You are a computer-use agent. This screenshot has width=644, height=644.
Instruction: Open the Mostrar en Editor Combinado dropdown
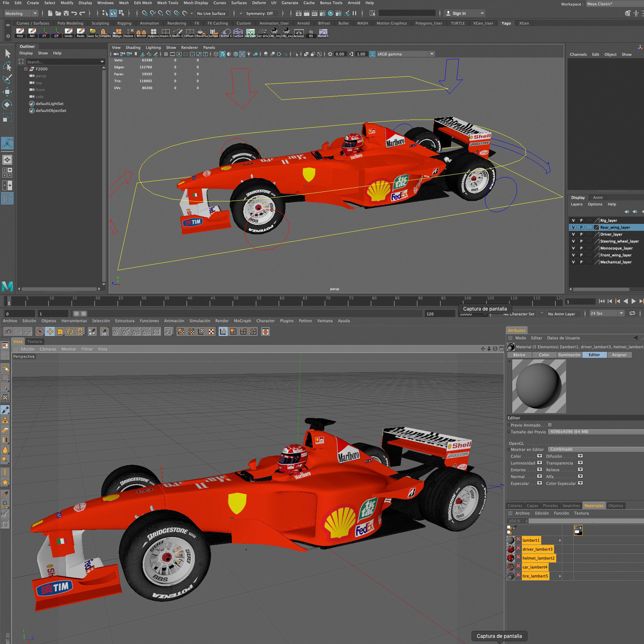click(596, 449)
